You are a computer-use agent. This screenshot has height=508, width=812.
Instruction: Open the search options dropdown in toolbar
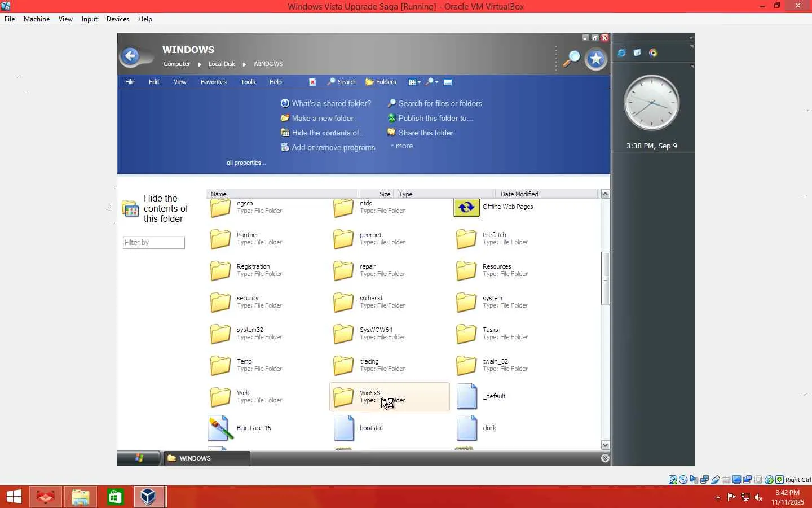coord(432,82)
